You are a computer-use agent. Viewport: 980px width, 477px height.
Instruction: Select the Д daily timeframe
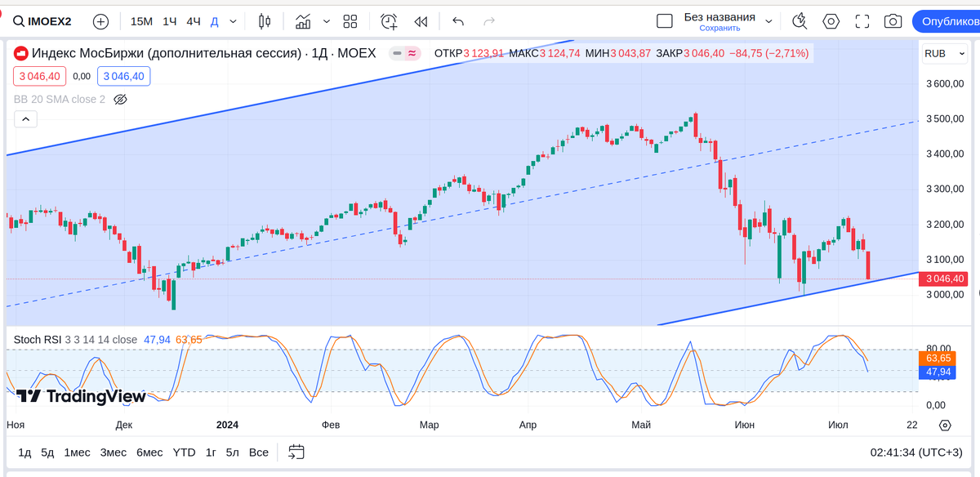point(214,21)
